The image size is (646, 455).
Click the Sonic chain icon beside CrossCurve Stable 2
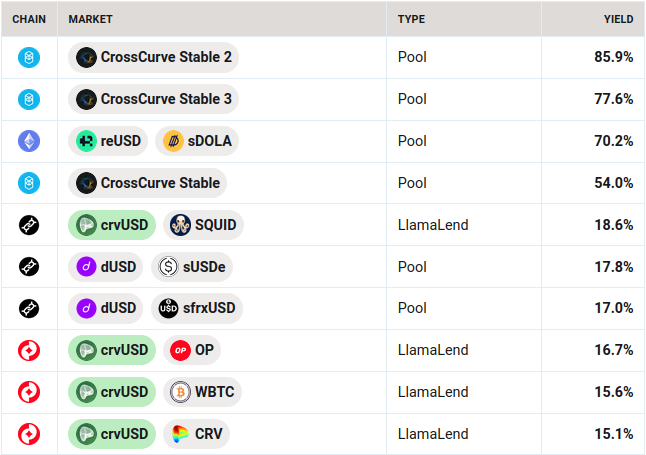29,57
